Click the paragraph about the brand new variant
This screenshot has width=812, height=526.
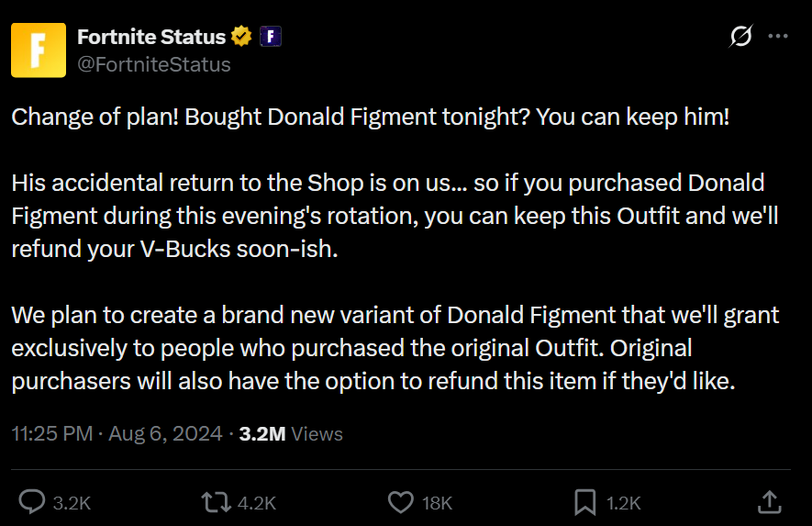(395, 348)
